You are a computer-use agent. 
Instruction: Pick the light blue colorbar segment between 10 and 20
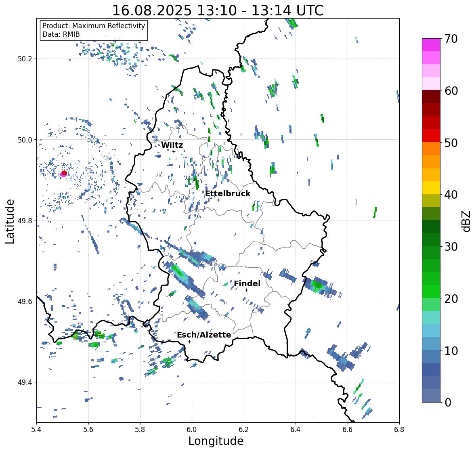coord(431,331)
